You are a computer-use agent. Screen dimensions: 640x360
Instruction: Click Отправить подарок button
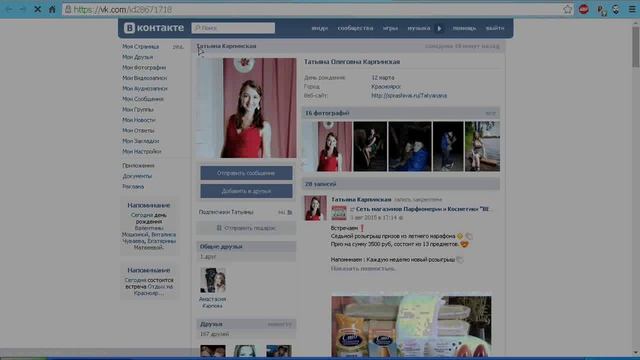click(246, 228)
